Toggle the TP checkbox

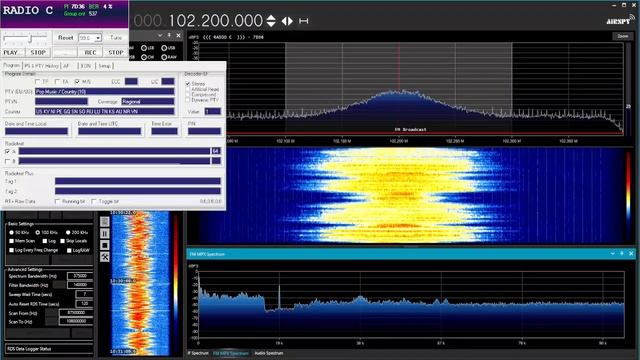pyautogui.click(x=38, y=82)
